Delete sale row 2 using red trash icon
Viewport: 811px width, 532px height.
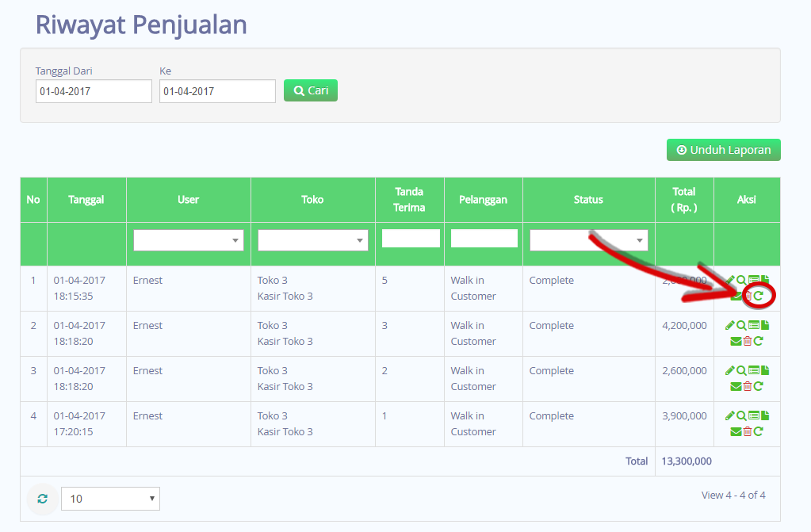coord(748,341)
